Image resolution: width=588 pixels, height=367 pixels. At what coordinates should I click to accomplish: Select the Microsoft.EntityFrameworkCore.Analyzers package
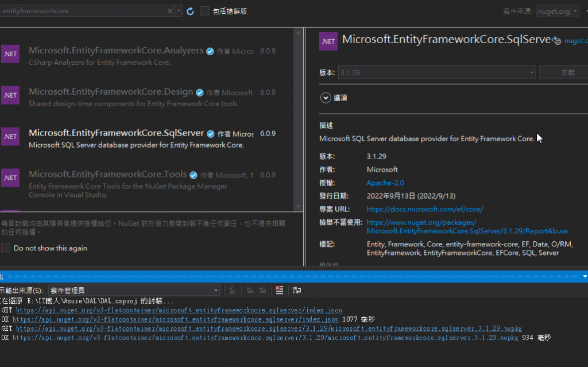[147, 56]
